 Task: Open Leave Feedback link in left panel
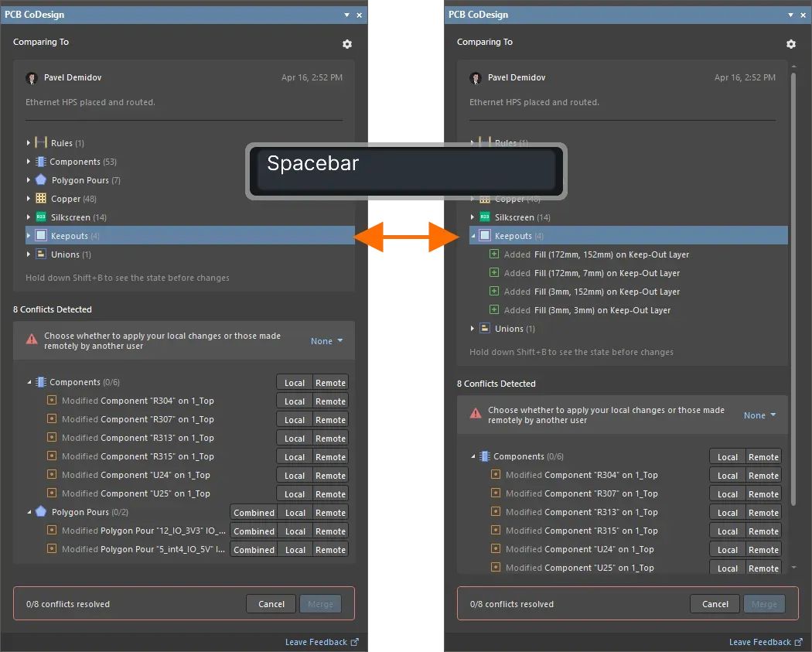322,642
